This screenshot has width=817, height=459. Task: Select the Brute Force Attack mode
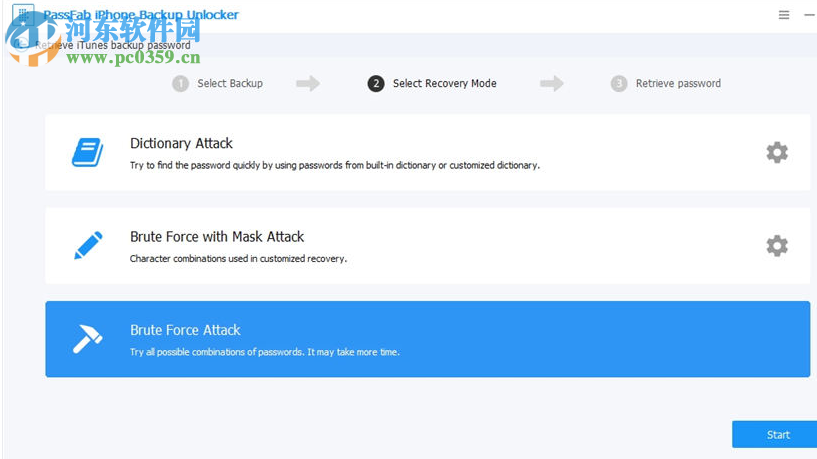(427, 339)
